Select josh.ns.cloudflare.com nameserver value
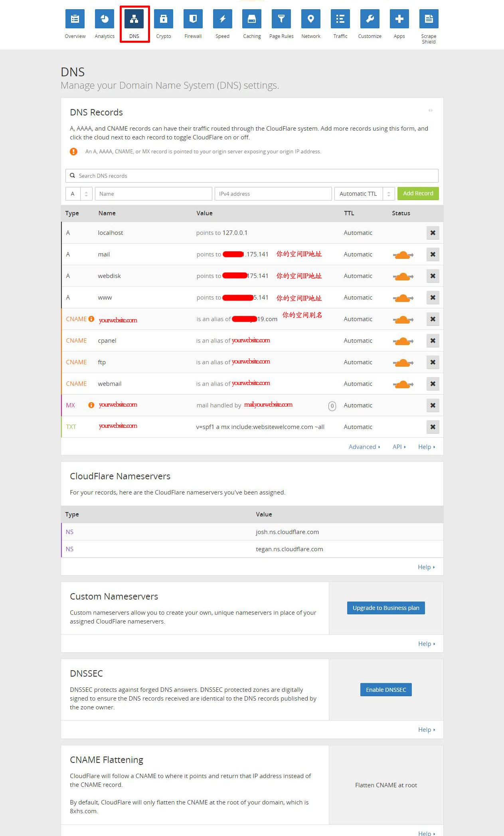The image size is (504, 836). click(287, 532)
